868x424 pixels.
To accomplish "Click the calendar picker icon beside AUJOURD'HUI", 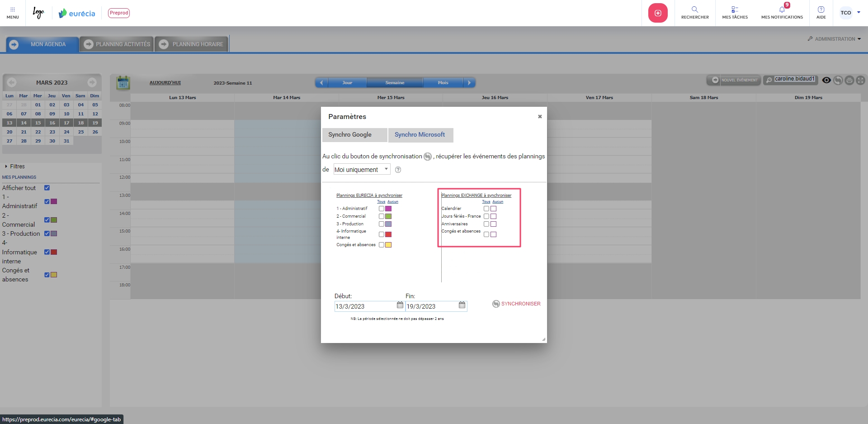I will click(123, 83).
